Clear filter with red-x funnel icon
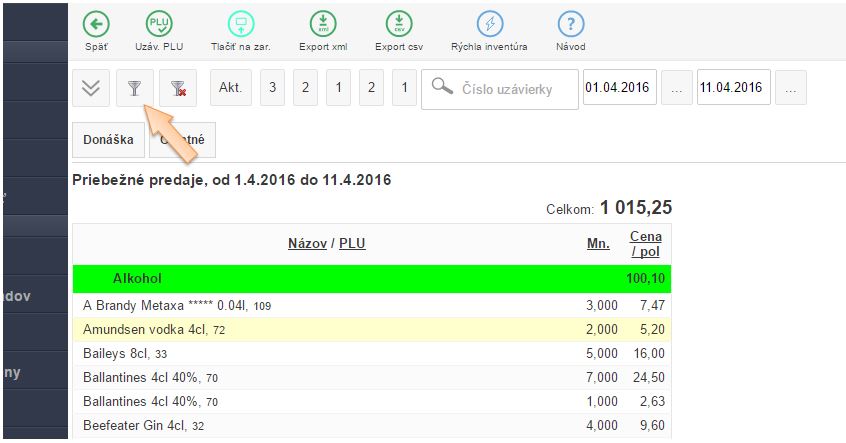Viewport: 846px width, 443px height. [178, 88]
